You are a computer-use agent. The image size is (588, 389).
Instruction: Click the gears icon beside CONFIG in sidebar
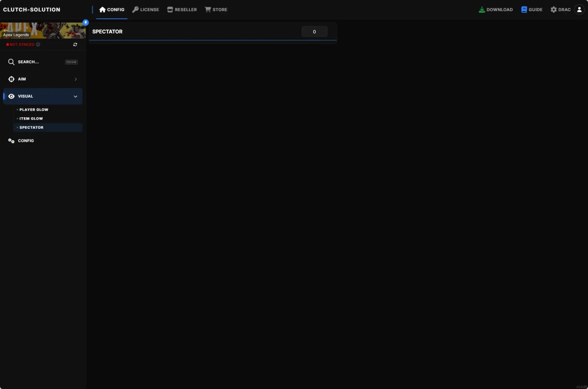pyautogui.click(x=11, y=141)
